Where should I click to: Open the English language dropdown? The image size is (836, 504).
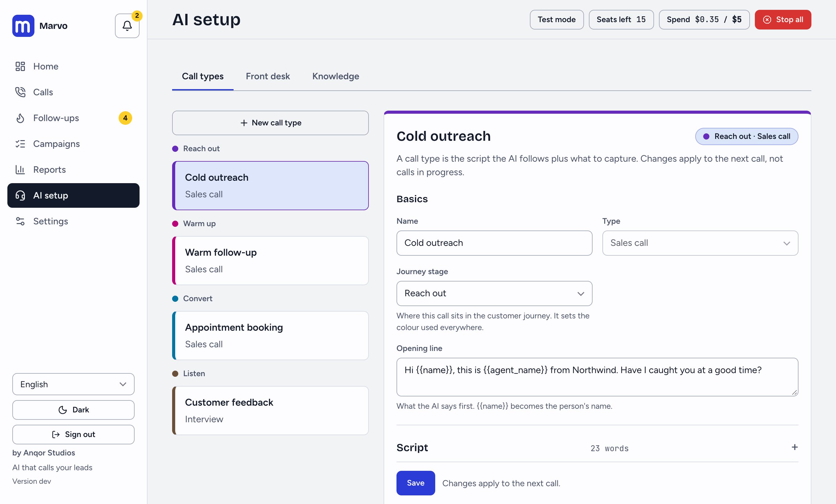click(x=73, y=384)
